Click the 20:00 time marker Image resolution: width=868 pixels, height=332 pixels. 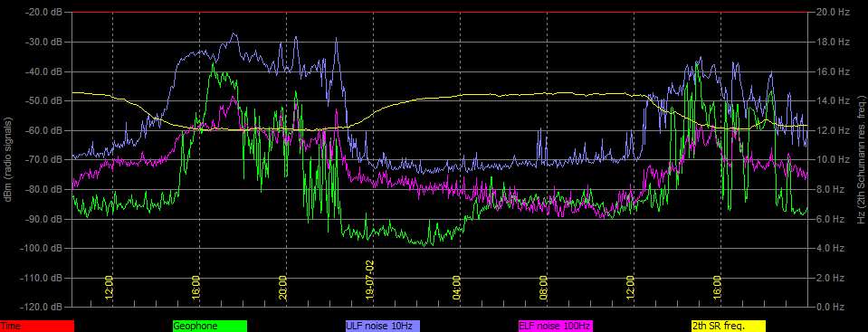[x=283, y=288]
